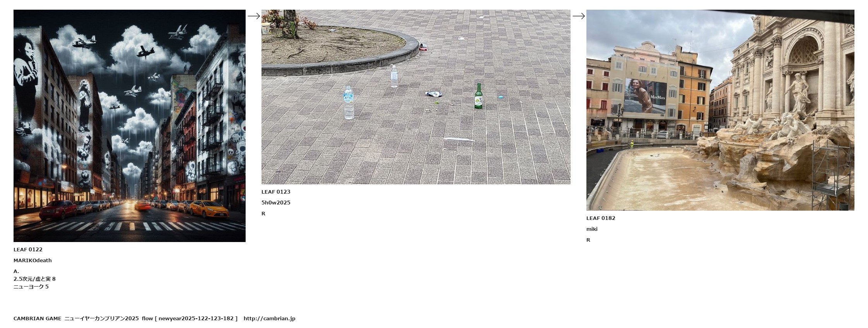Click the R label under miki
This screenshot has width=868, height=328.
tap(588, 240)
